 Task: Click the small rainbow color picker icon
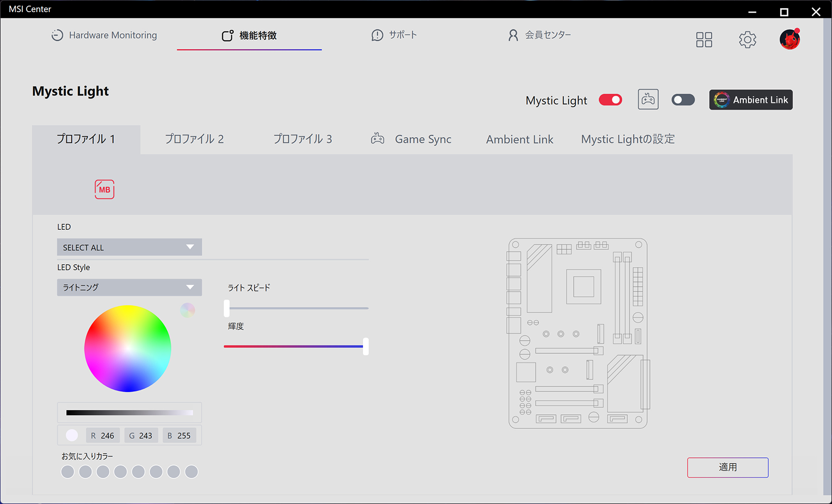188,310
